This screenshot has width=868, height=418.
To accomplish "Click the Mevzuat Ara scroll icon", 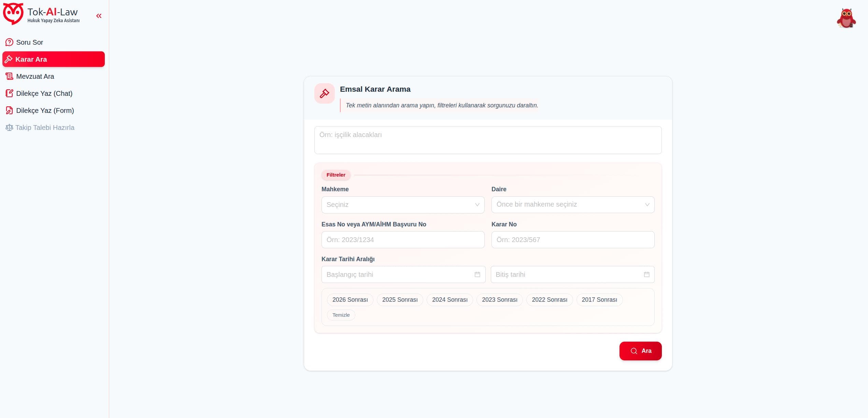I will 9,76.
